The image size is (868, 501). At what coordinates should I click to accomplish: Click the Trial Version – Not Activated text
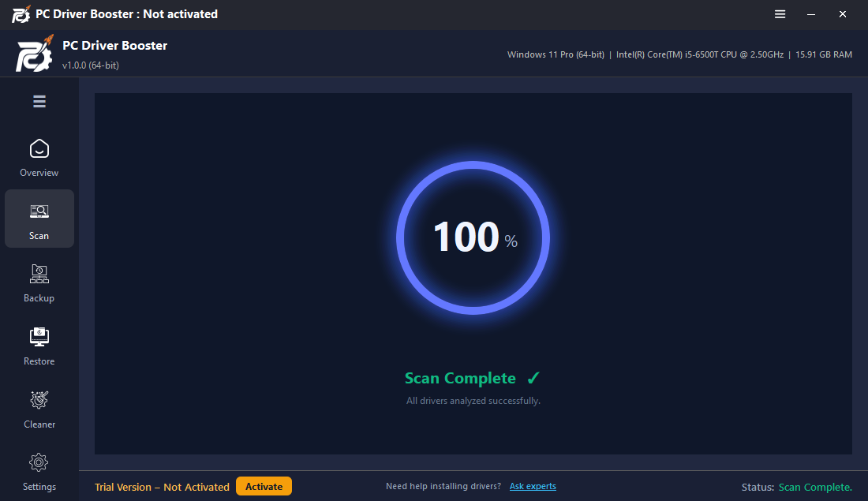(162, 487)
